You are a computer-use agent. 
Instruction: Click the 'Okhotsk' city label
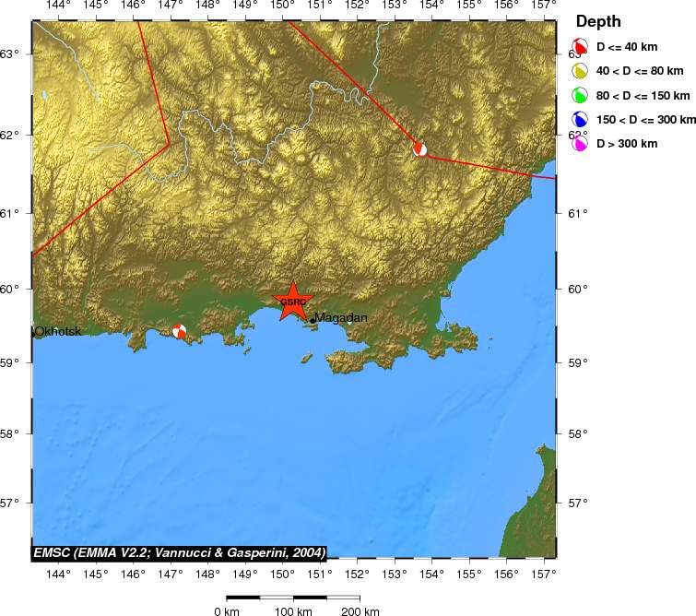(x=58, y=331)
